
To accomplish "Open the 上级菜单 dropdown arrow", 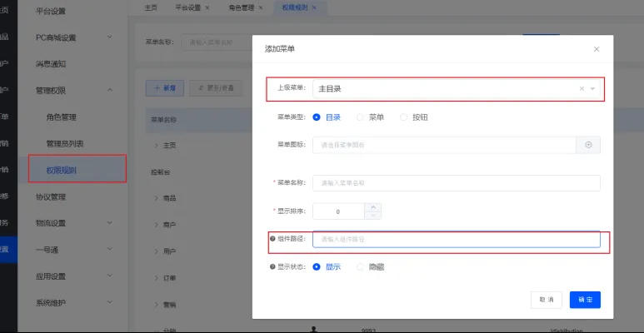I will (592, 88).
